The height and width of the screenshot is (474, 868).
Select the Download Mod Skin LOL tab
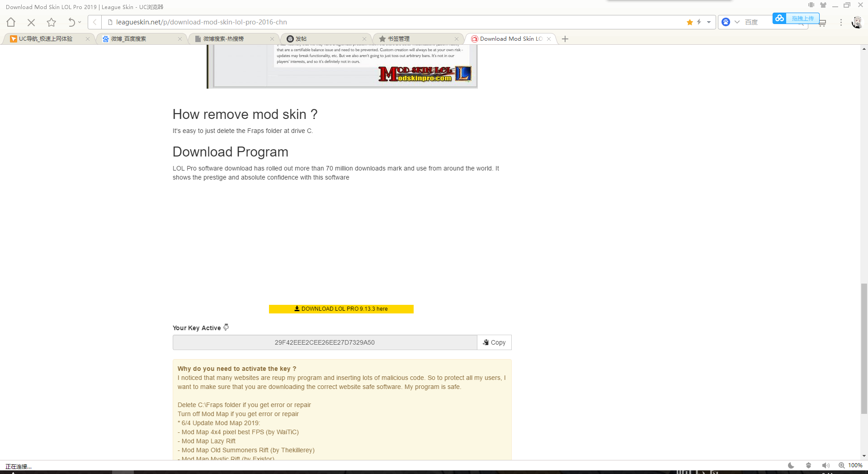pos(511,39)
